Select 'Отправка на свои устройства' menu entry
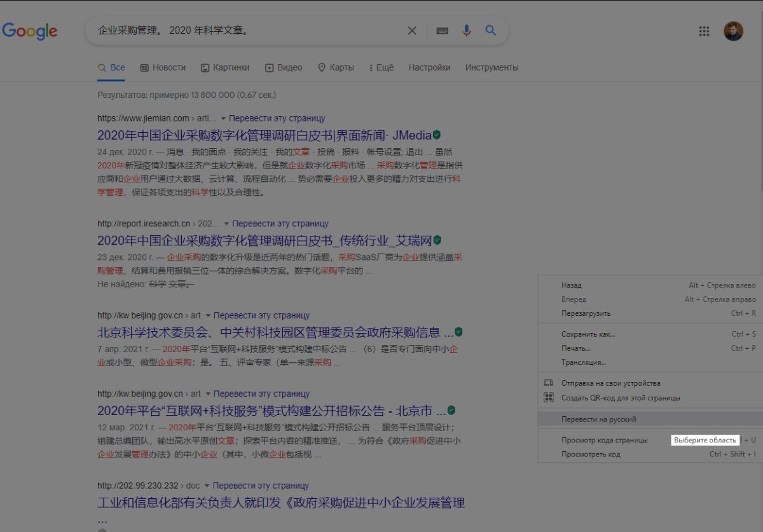 click(x=650, y=383)
